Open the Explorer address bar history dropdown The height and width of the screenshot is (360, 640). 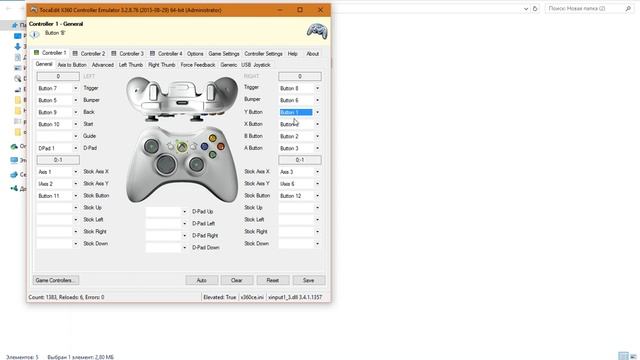click(526, 9)
